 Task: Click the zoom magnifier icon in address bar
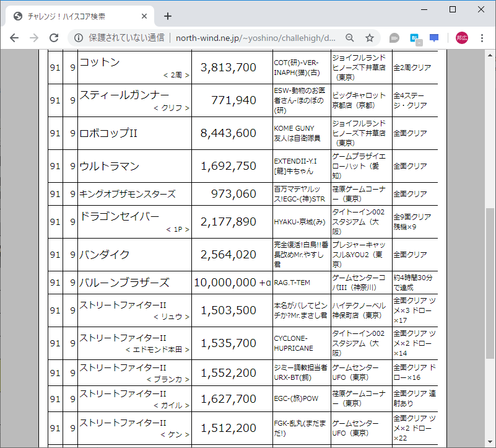point(349,38)
